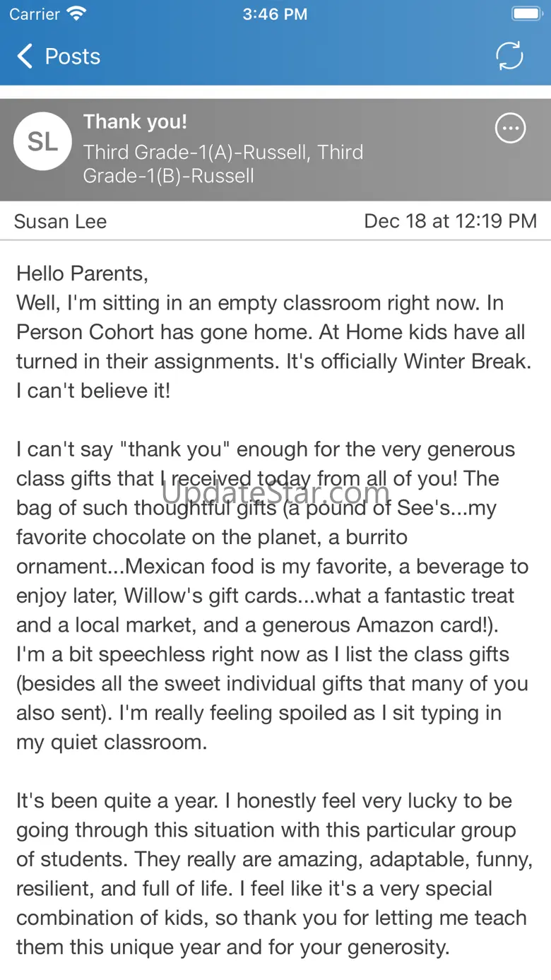Select the "Thank you!" post title
The image size is (551, 980).
[135, 122]
